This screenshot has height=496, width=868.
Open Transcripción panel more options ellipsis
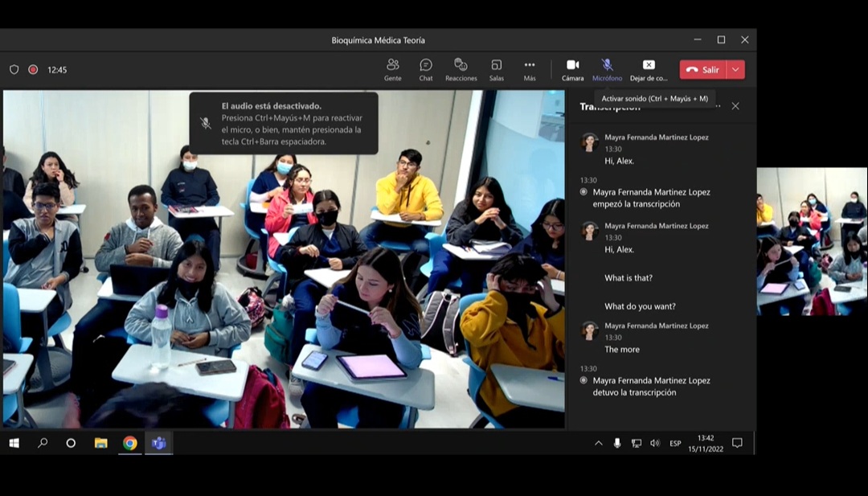pyautogui.click(x=718, y=106)
